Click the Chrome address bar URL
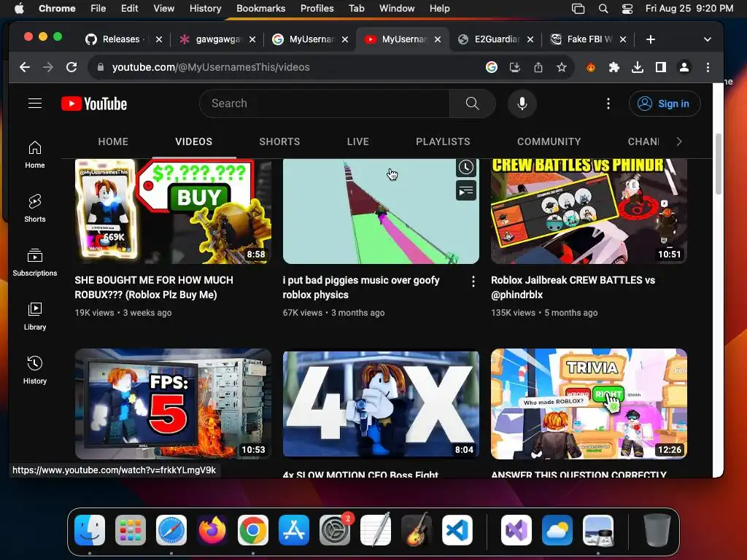This screenshot has height=560, width=747. [211, 67]
